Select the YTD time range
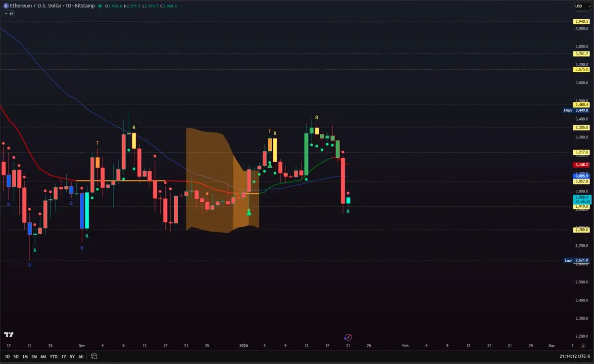The width and height of the screenshot is (594, 364). 53,356
